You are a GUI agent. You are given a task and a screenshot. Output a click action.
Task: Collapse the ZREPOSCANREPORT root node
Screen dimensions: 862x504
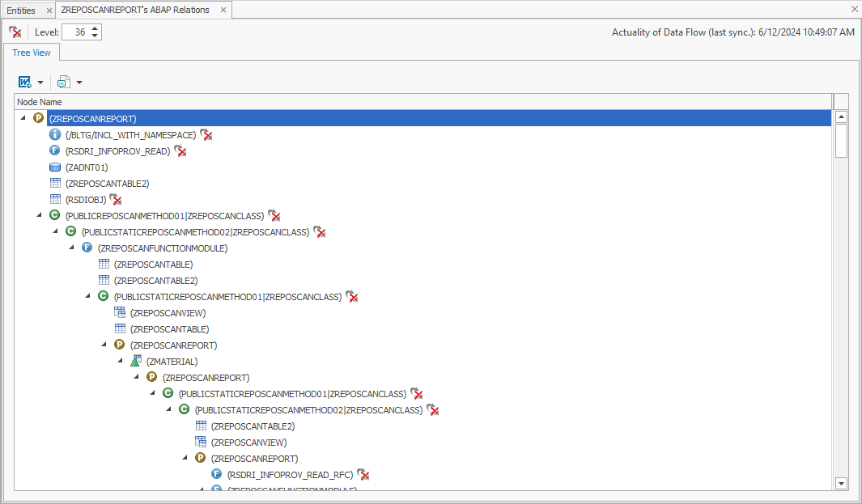pos(22,116)
